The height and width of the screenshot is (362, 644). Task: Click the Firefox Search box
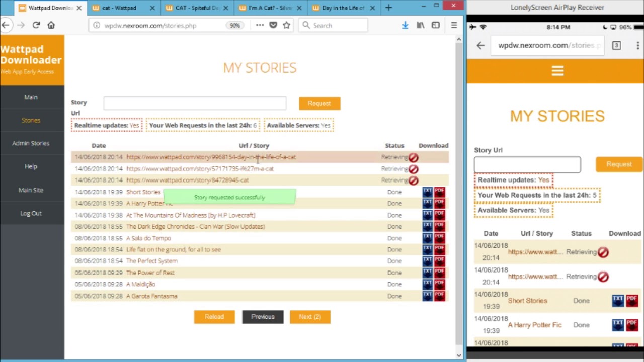tap(333, 25)
